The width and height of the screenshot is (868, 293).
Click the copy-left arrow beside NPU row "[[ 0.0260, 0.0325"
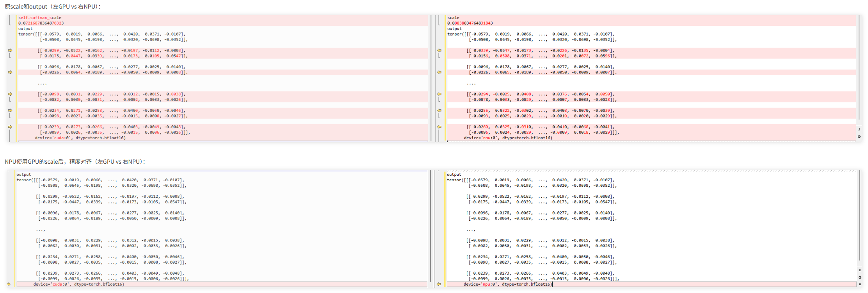(439, 127)
